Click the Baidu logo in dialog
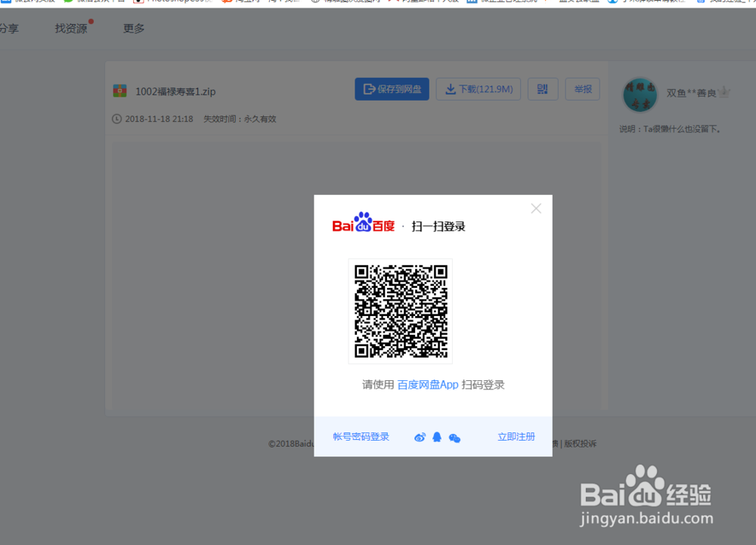756x545 pixels. tap(364, 223)
